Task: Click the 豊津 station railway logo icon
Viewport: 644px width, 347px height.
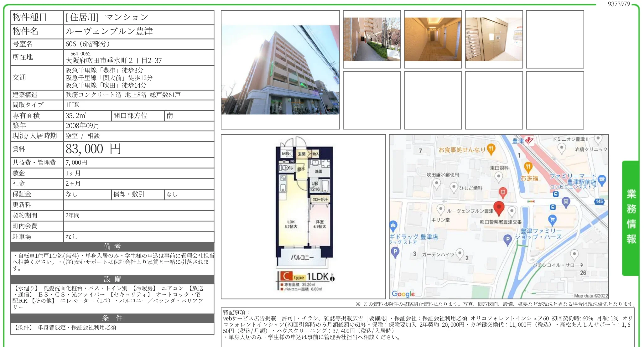Action: [x=529, y=141]
